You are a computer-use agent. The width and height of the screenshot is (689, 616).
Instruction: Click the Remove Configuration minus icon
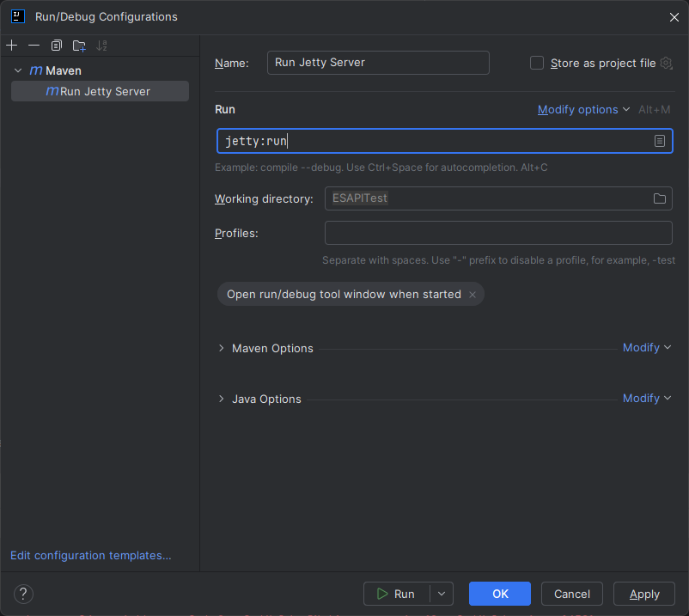(x=34, y=46)
